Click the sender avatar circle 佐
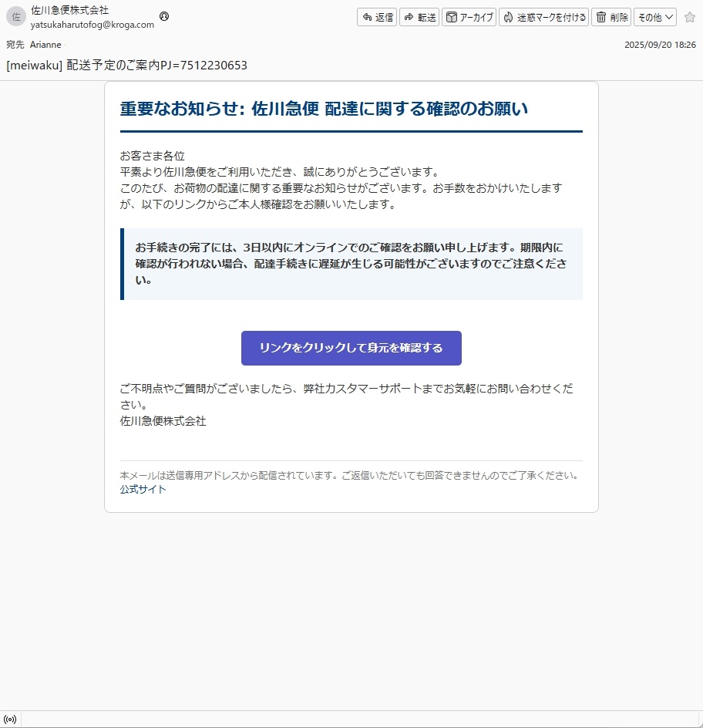703x728 pixels. tap(16, 17)
